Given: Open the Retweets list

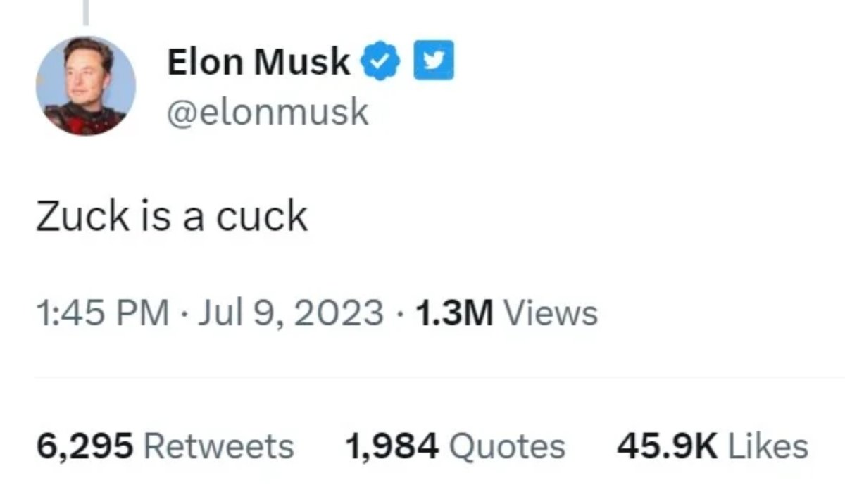Looking at the screenshot, I should [219, 446].
